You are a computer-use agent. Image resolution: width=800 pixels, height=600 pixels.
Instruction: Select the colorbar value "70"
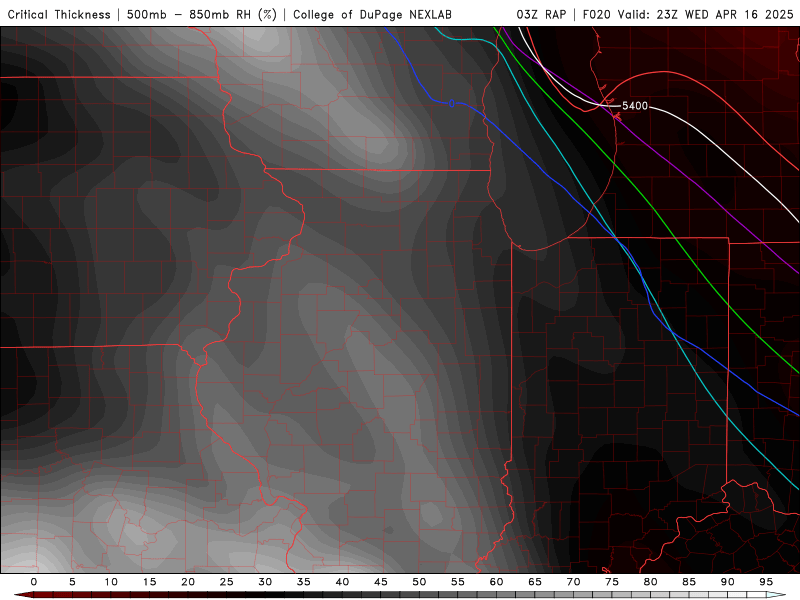tap(573, 582)
